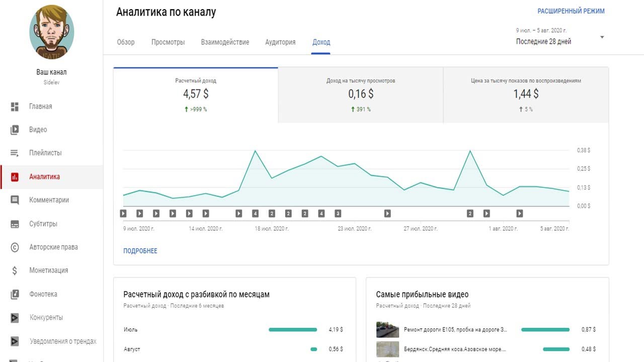Viewport: 644px width, 362px height.
Task: Switch to the Просмотры tab
Action: pos(168,42)
